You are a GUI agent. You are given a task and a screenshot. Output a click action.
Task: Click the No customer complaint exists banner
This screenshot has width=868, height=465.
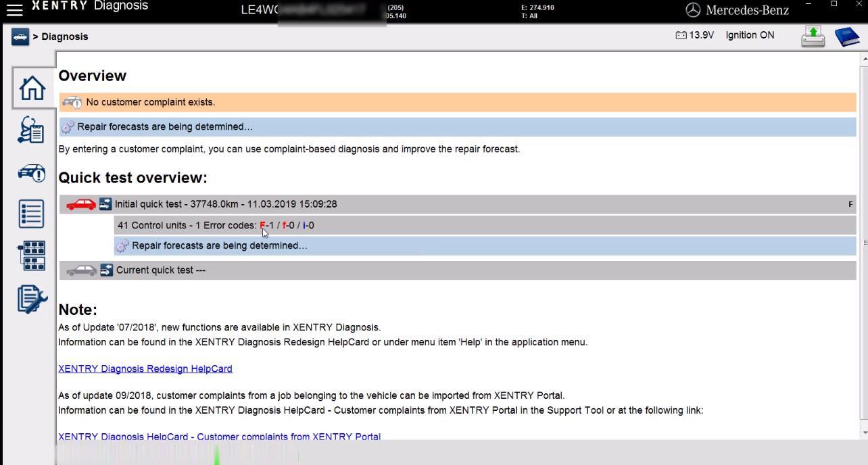(458, 102)
